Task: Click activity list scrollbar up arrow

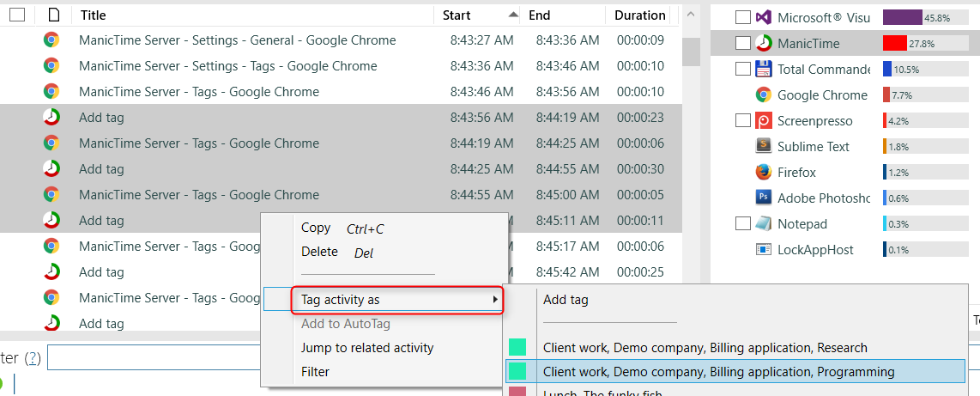Action: (691, 15)
